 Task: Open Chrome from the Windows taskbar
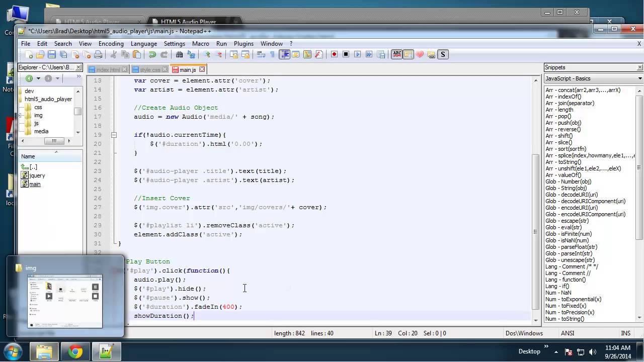75,351
